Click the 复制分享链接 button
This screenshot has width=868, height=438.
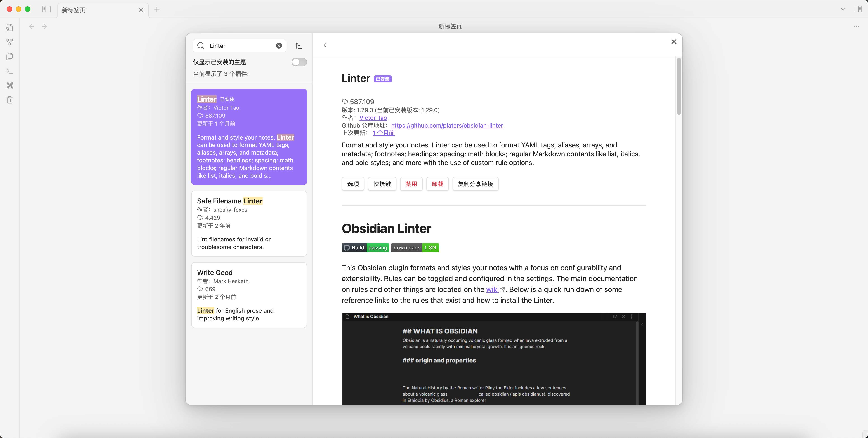[x=475, y=184]
